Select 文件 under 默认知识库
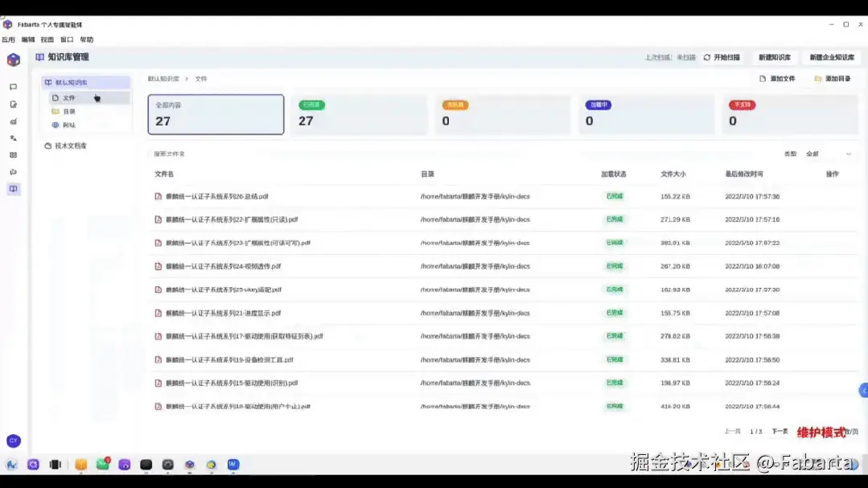The height and width of the screenshot is (488, 868). pos(88,98)
